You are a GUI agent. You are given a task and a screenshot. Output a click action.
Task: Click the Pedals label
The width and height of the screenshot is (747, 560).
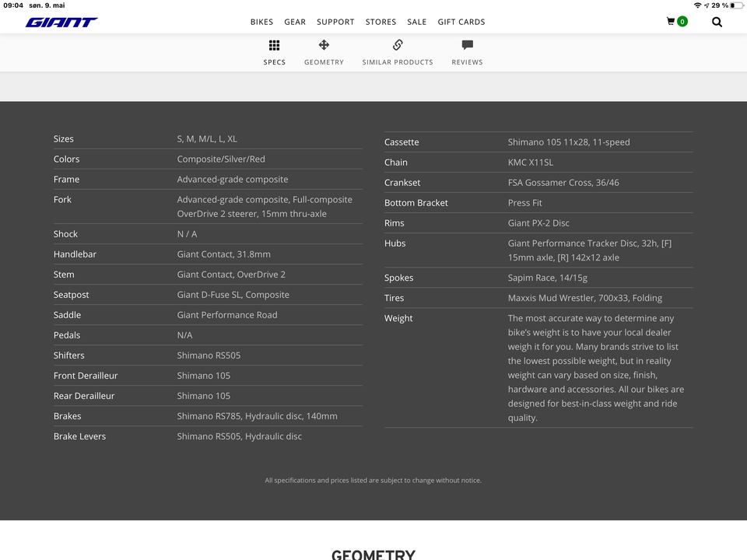point(67,335)
